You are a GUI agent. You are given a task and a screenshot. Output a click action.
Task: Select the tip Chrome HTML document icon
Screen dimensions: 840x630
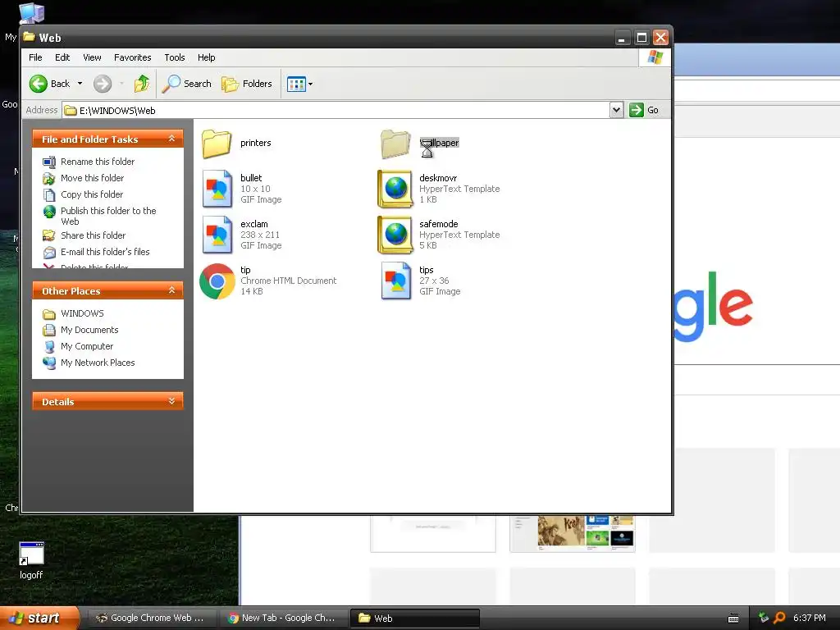point(217,281)
